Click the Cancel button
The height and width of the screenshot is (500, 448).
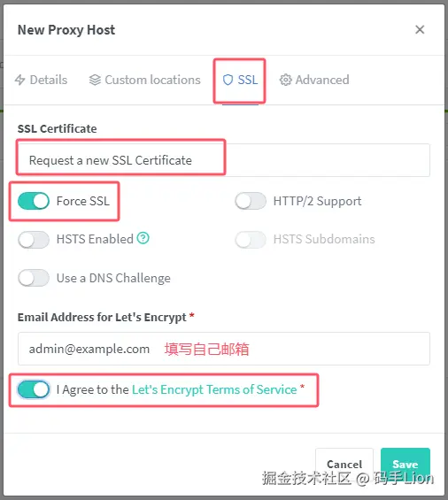(344, 464)
